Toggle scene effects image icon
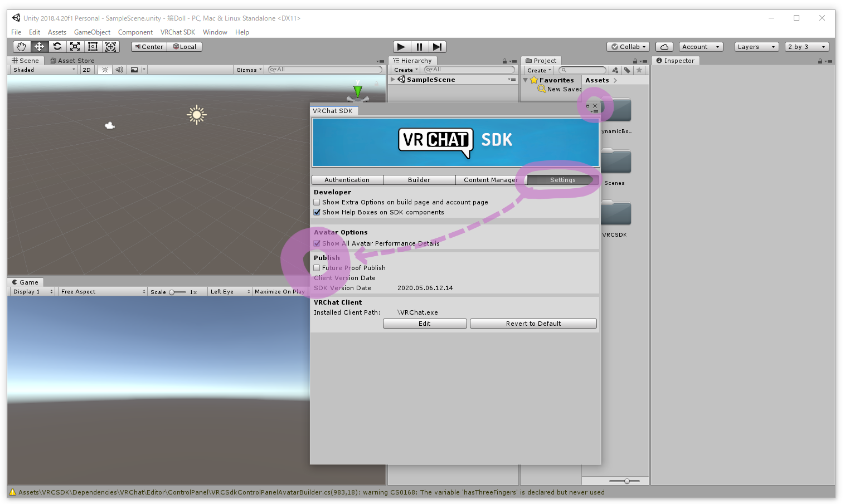The width and height of the screenshot is (845, 504). (134, 70)
